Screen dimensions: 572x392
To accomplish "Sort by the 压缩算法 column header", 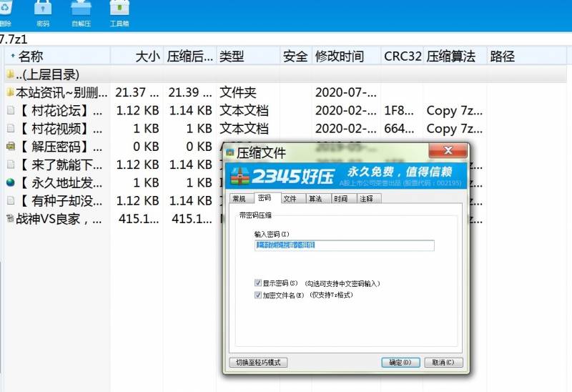I will click(455, 57).
